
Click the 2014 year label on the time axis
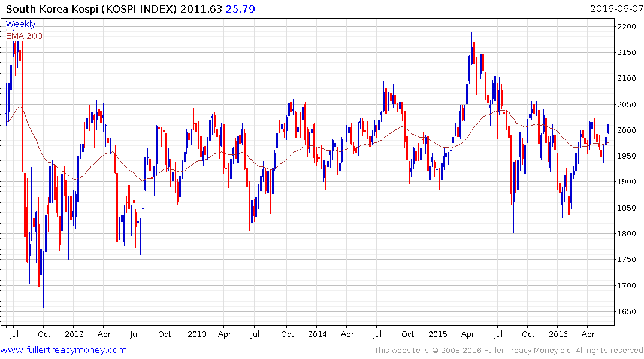tap(318, 334)
